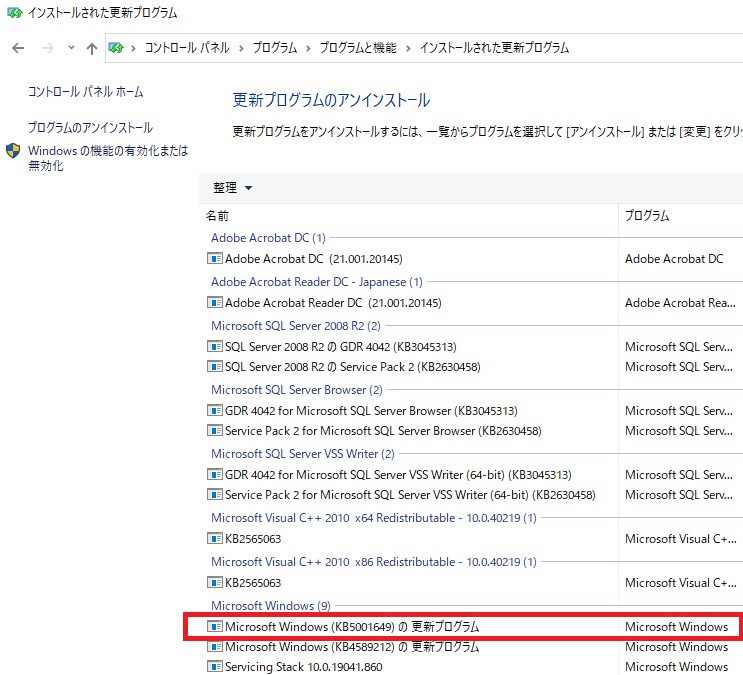Image resolution: width=743 pixels, height=675 pixels.
Task: Click icon of Servicing Stack 10.0.19041.860
Action: pyautogui.click(x=215, y=666)
